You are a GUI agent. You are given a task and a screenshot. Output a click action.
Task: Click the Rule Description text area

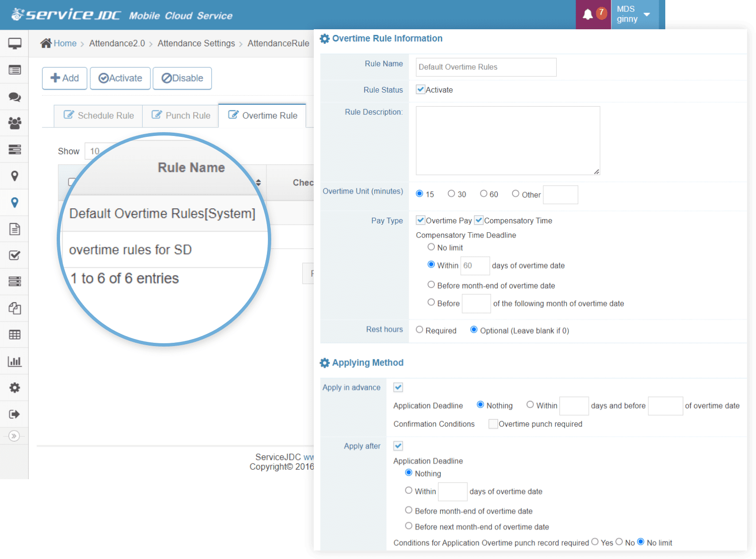[508, 141]
